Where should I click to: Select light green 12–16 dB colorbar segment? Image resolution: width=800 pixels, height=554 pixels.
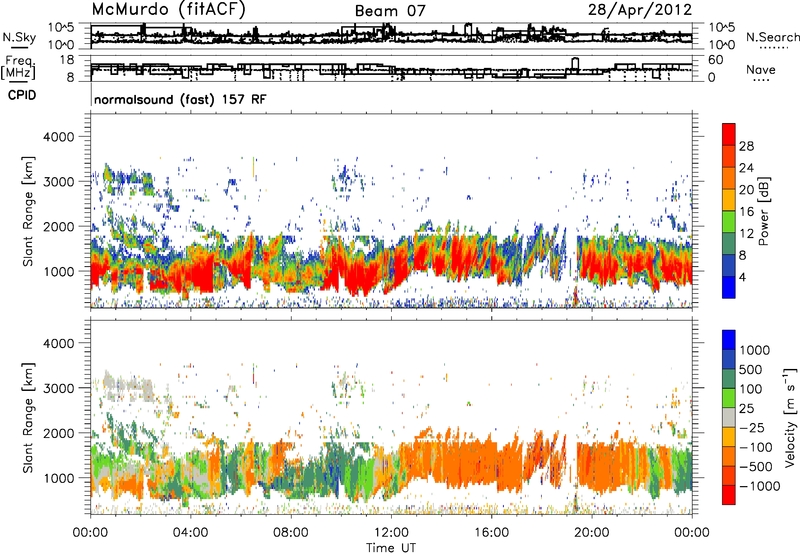click(729, 222)
